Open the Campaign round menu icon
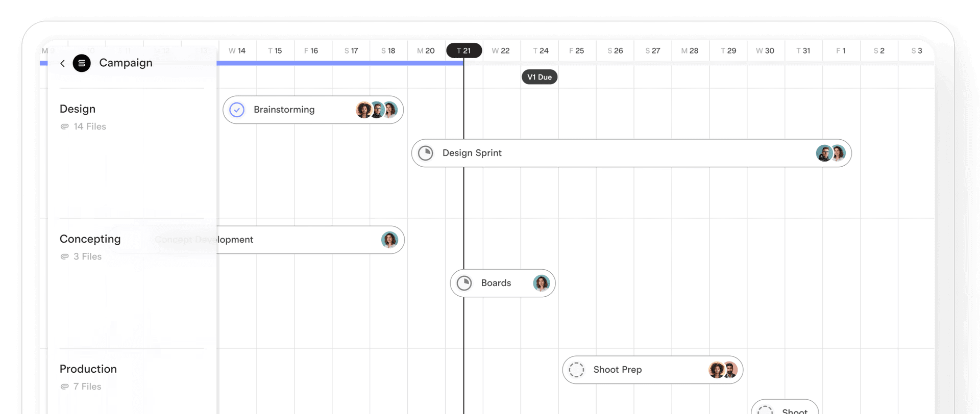980x414 pixels. click(82, 63)
